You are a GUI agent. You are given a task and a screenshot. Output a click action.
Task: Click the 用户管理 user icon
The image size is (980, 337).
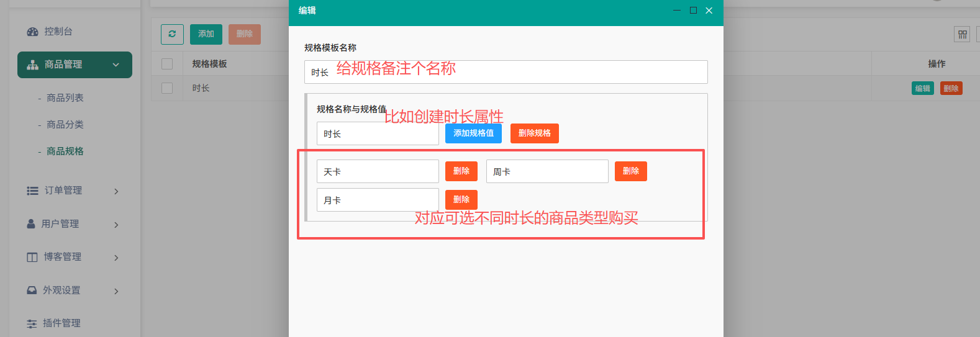click(x=31, y=224)
